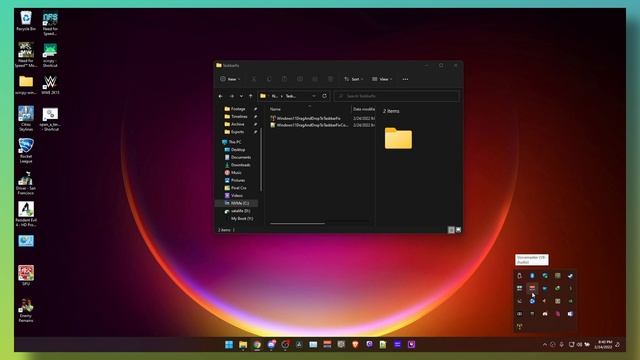The image size is (640, 360).
Task: Select Archive in the Explorer sidebar
Action: point(238,124)
